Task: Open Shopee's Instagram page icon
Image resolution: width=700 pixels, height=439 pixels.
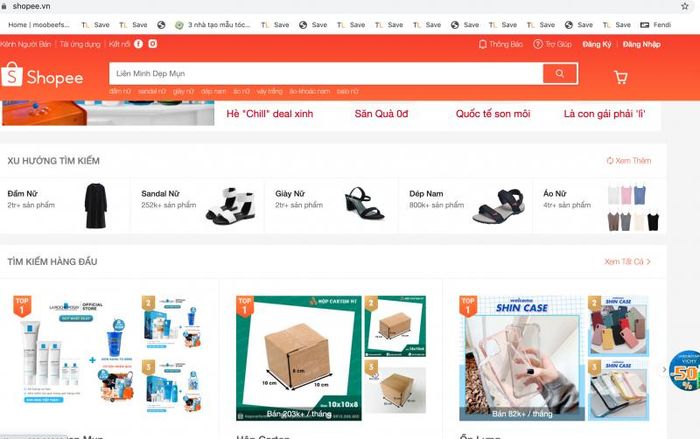Action: tap(153, 44)
